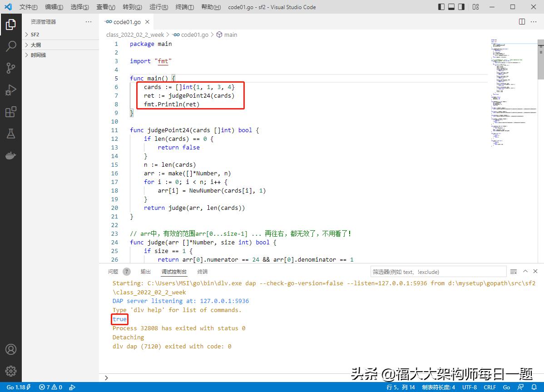Toggle the bottom panel layout button
The height and width of the screenshot is (392, 544).
[x=451, y=7]
